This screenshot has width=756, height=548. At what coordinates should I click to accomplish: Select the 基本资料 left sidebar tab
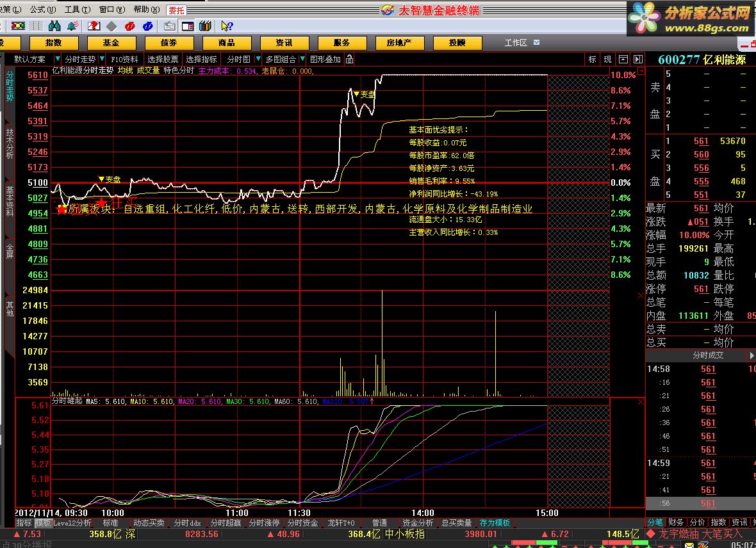tap(10, 202)
